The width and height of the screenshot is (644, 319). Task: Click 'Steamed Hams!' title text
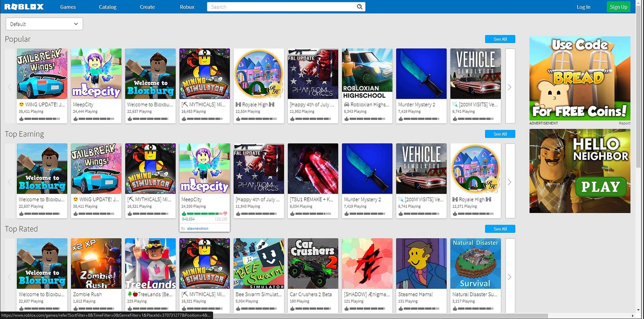(415, 294)
